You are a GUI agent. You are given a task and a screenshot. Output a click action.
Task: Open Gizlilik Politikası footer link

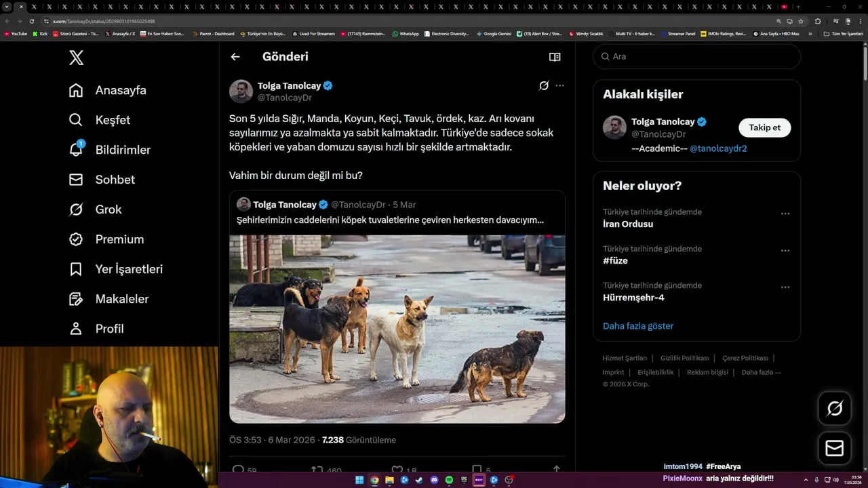[684, 358]
